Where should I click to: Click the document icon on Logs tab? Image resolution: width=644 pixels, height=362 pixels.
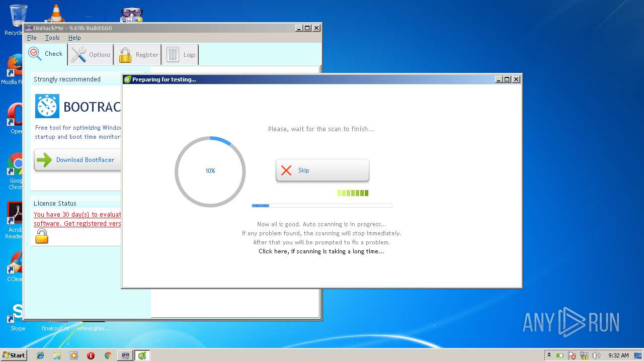point(173,54)
